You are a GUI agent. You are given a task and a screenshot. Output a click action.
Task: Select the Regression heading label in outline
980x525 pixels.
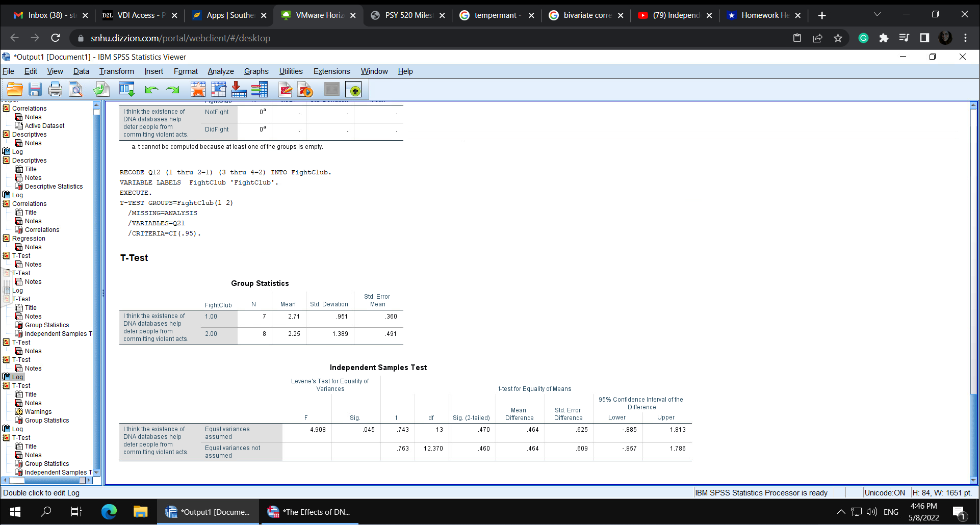[29, 239]
